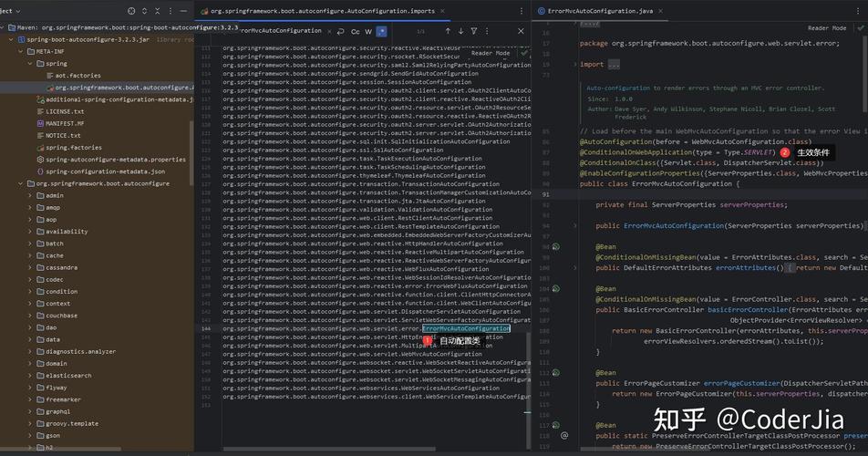Click the inspection checkmark in right editor

click(x=861, y=27)
